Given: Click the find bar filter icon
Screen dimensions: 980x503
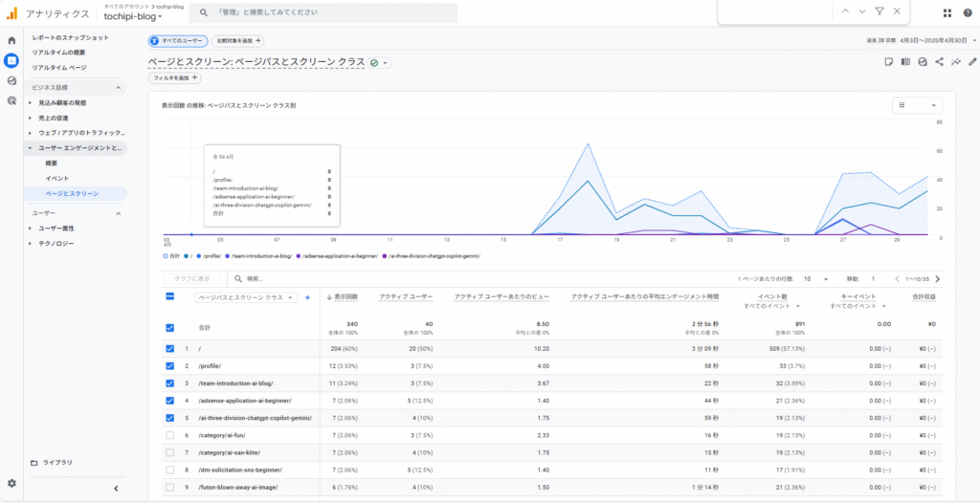Looking at the screenshot, I should [880, 11].
